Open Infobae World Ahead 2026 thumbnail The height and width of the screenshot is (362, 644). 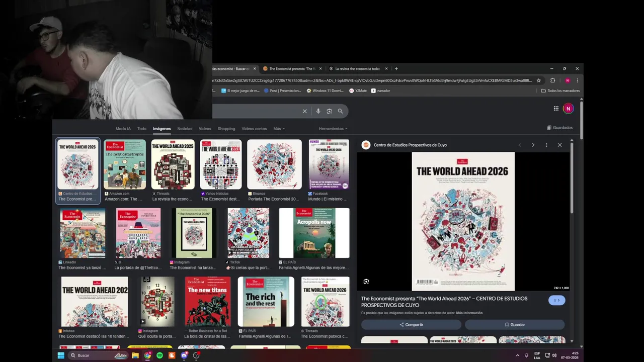click(x=95, y=302)
